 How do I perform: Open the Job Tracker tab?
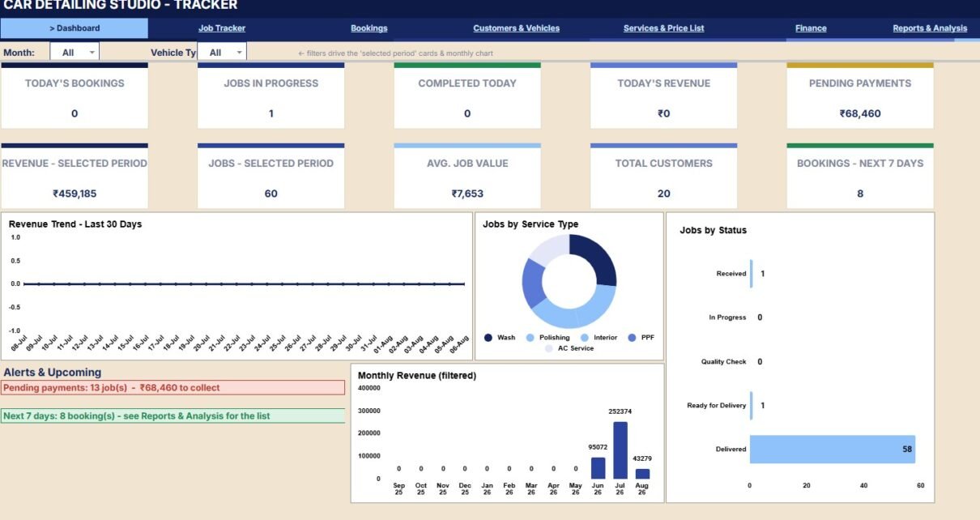click(x=221, y=28)
